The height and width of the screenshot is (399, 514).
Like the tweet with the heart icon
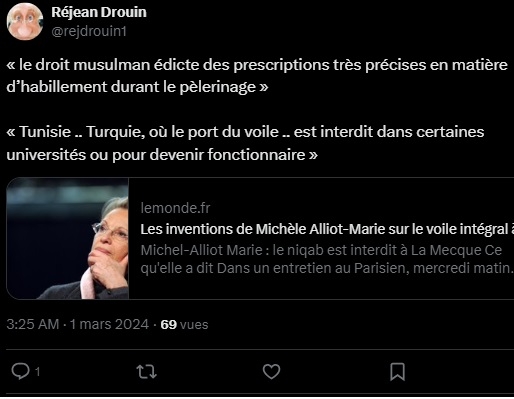pos(271,371)
